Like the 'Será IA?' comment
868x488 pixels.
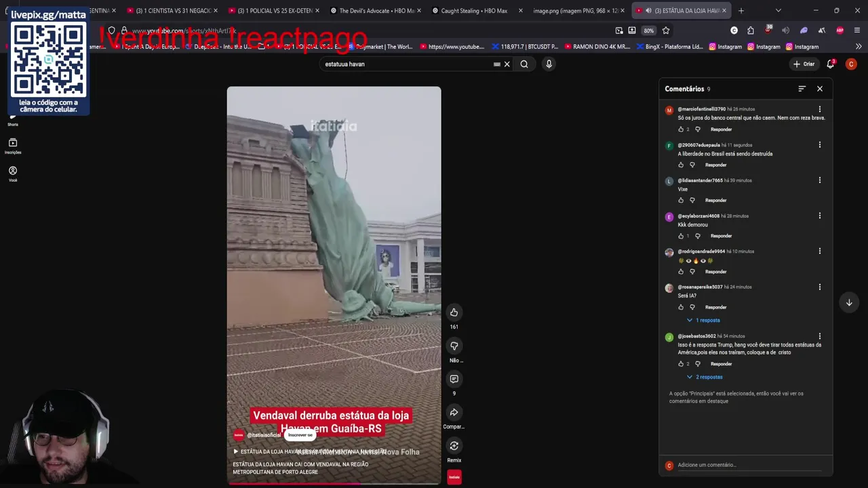[x=681, y=307]
